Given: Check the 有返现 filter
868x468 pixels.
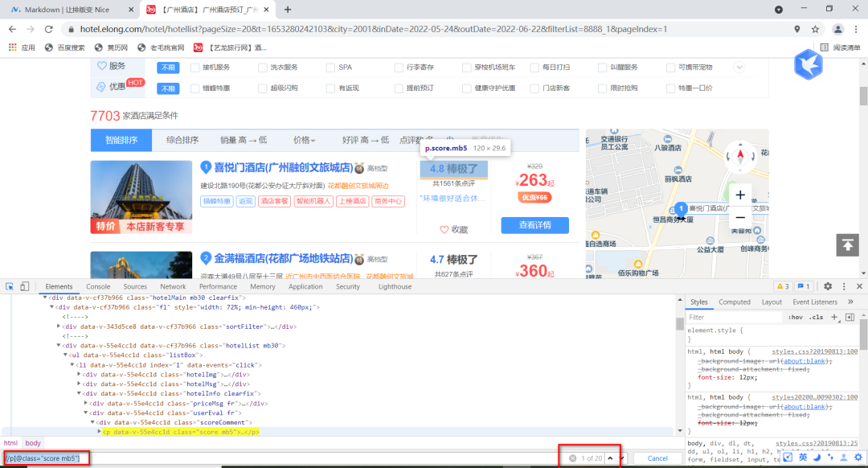Looking at the screenshot, I should [330, 88].
